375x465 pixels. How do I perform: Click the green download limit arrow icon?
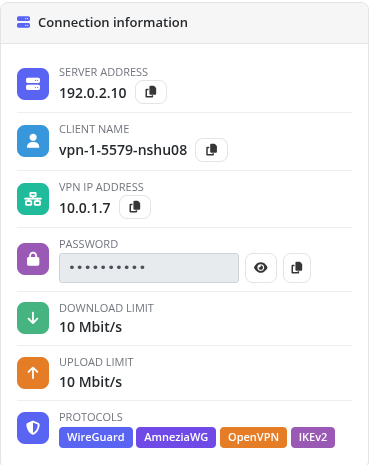(33, 318)
